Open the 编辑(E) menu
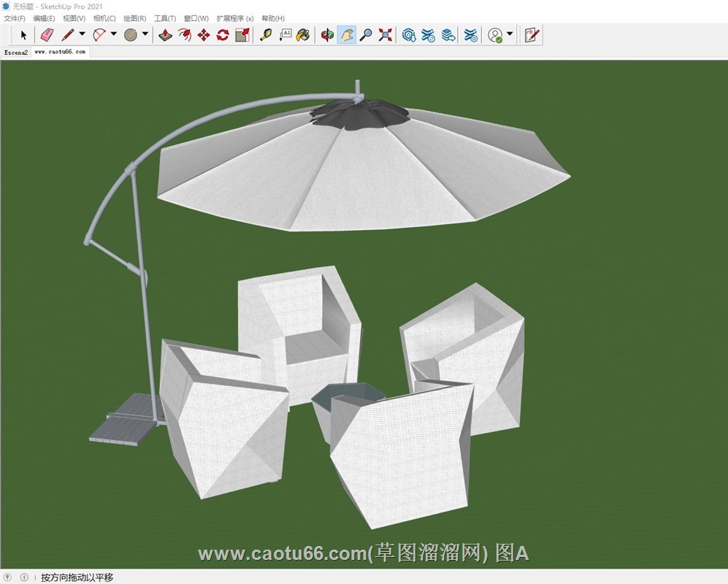This screenshot has width=728, height=584. 44,18
